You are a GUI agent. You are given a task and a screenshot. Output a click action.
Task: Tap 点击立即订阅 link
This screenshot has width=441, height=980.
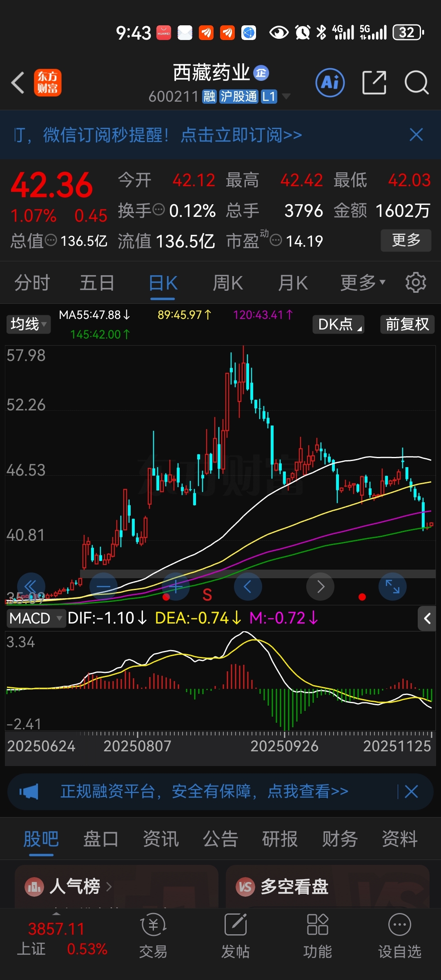click(x=241, y=135)
